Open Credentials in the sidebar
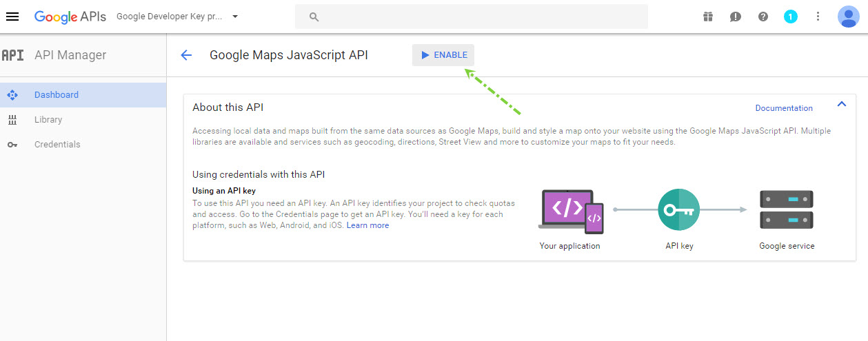This screenshot has width=868, height=341. (57, 145)
